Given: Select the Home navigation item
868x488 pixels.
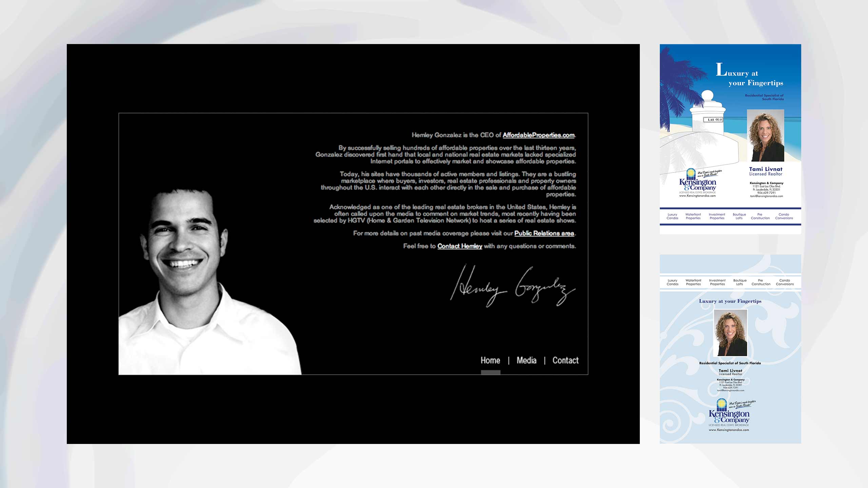Looking at the screenshot, I should (490, 360).
